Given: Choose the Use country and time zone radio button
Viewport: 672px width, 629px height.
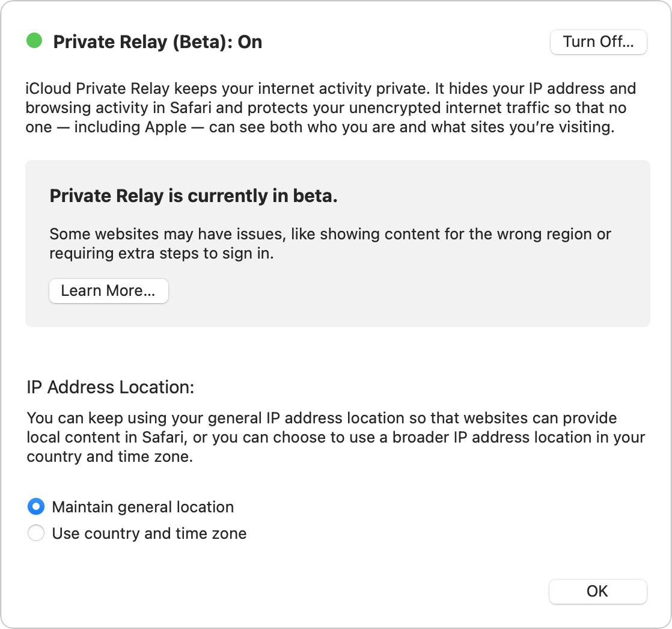Looking at the screenshot, I should click(36, 533).
